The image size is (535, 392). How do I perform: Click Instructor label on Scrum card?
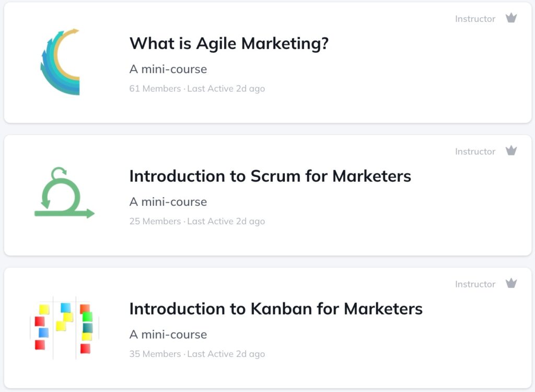click(x=475, y=151)
